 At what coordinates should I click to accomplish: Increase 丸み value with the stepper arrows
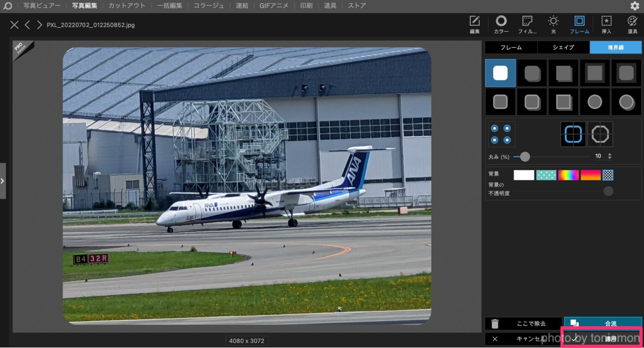pyautogui.click(x=610, y=156)
